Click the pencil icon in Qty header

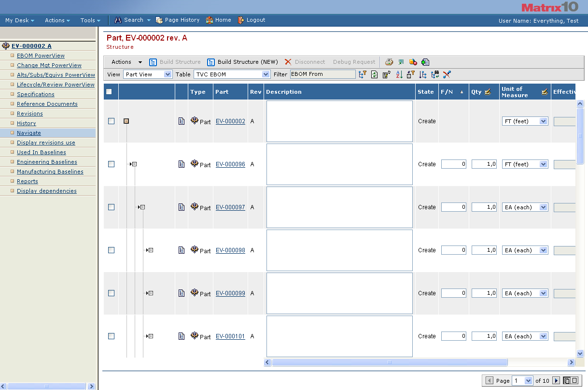pyautogui.click(x=488, y=92)
